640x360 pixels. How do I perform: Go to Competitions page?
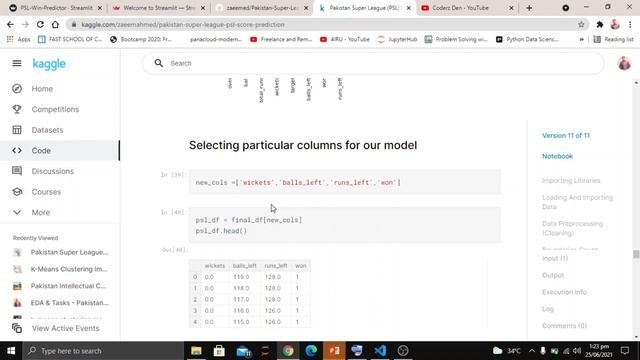[x=55, y=109]
